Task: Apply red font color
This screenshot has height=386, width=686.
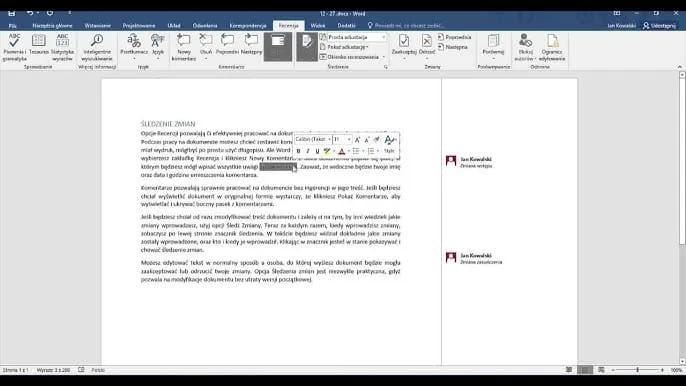Action: click(342, 151)
